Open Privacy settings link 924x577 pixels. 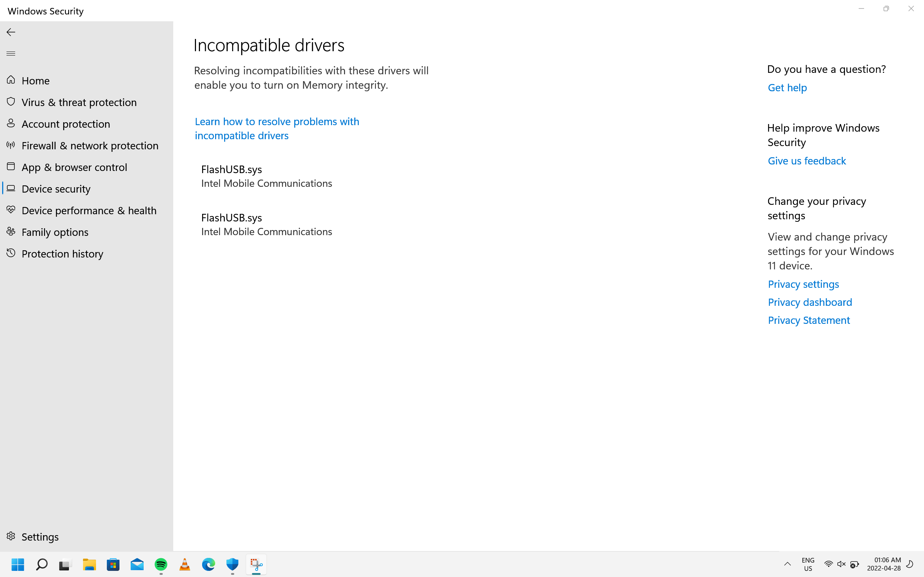tap(803, 283)
